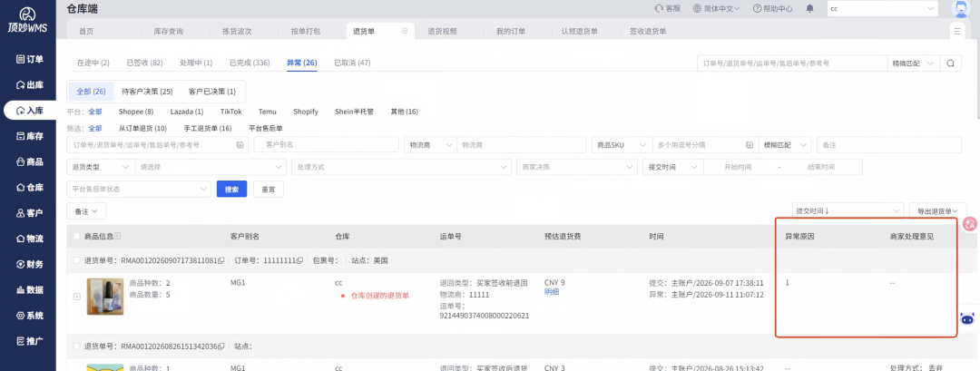Click the 开始时间 date field
The width and height of the screenshot is (980, 371).
coord(738,168)
